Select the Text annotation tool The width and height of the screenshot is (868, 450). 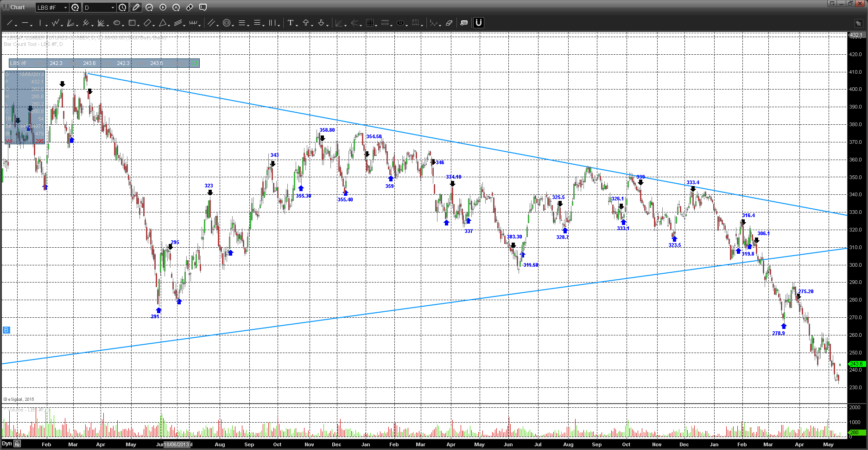tap(290, 23)
